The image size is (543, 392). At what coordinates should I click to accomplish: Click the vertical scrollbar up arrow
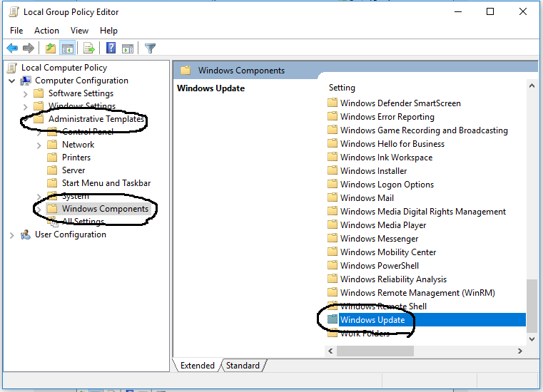coord(532,86)
